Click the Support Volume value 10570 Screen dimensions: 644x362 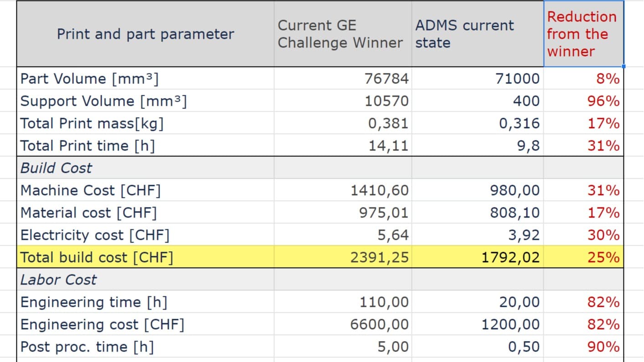(x=386, y=101)
